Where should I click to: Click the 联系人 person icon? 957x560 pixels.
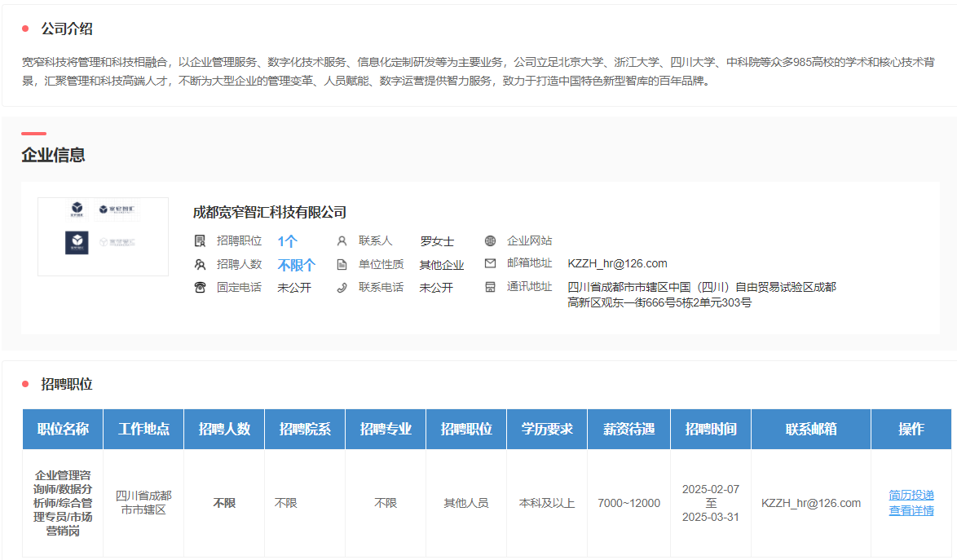[342, 240]
